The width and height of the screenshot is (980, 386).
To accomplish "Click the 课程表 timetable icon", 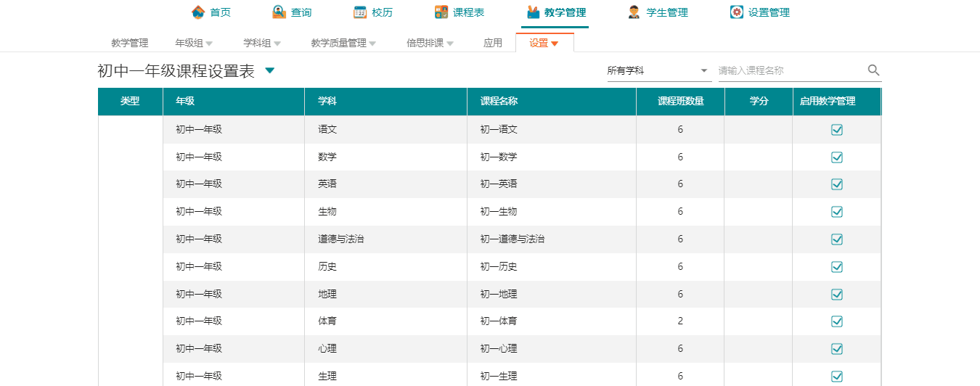I will coord(441,12).
